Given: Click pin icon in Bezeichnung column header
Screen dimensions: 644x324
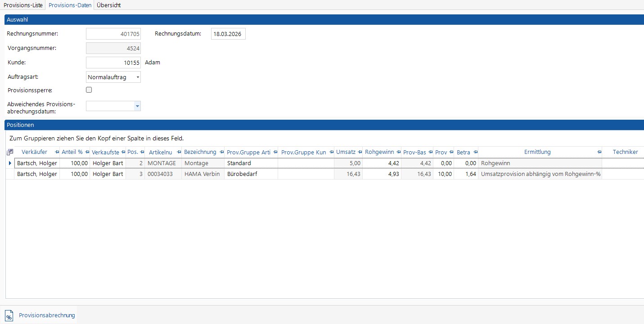Looking at the screenshot, I should [221, 152].
